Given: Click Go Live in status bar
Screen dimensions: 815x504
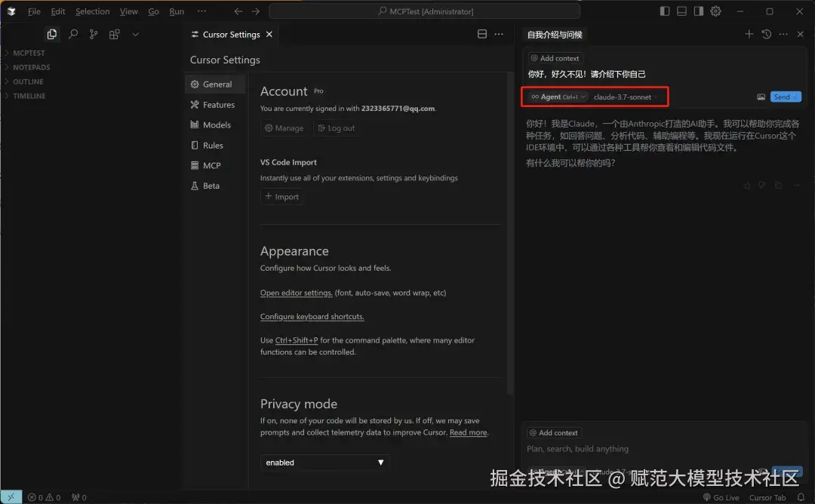Looking at the screenshot, I should pyautogui.click(x=721, y=497).
